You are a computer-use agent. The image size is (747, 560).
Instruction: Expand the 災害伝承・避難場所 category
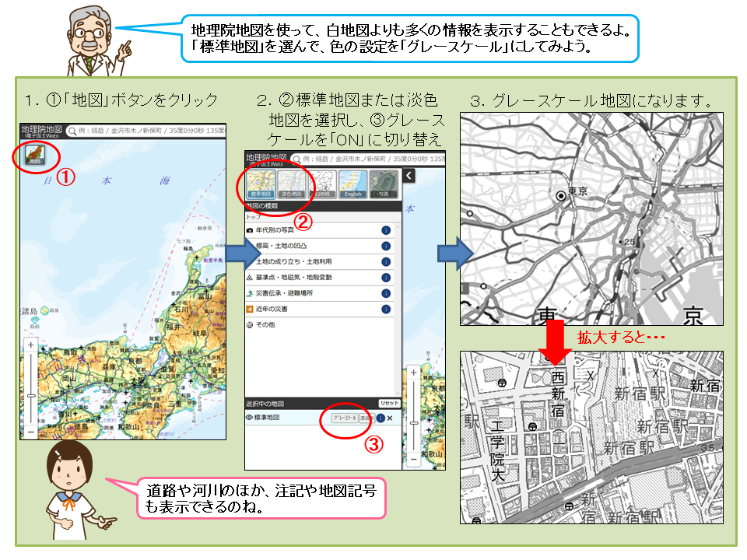tap(319, 293)
